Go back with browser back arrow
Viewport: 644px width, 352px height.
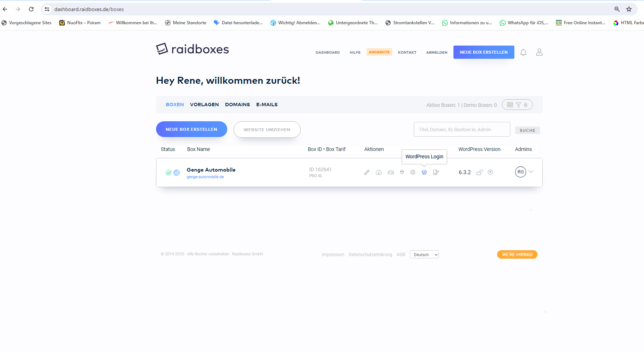(5, 9)
